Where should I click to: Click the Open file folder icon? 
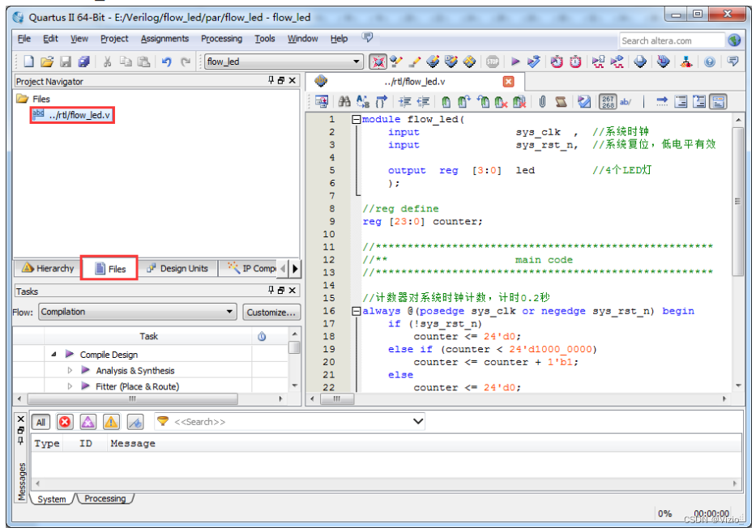(x=47, y=62)
